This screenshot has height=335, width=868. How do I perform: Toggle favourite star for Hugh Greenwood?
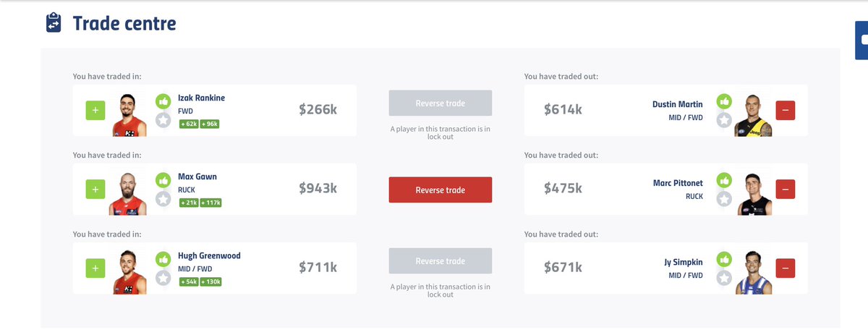(x=163, y=278)
